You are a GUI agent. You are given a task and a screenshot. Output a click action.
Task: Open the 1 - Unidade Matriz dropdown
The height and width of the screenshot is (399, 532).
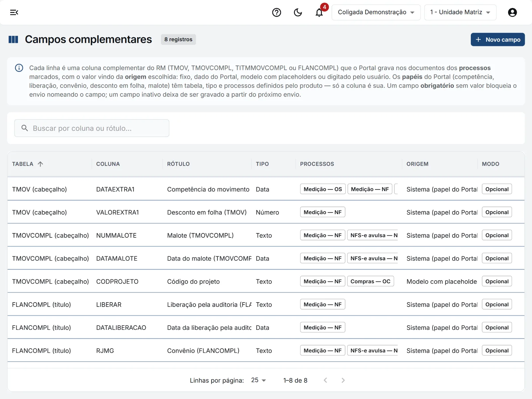click(x=460, y=12)
